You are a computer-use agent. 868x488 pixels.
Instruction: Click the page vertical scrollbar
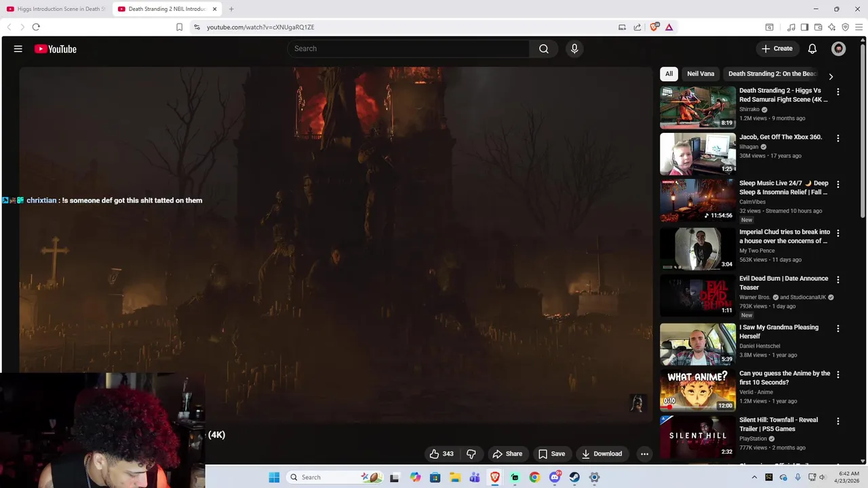(x=863, y=132)
